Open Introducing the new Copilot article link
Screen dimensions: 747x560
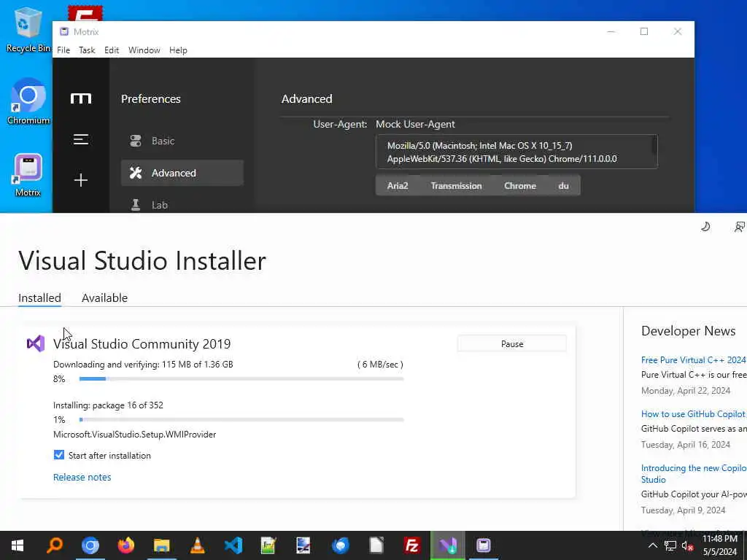(x=694, y=473)
